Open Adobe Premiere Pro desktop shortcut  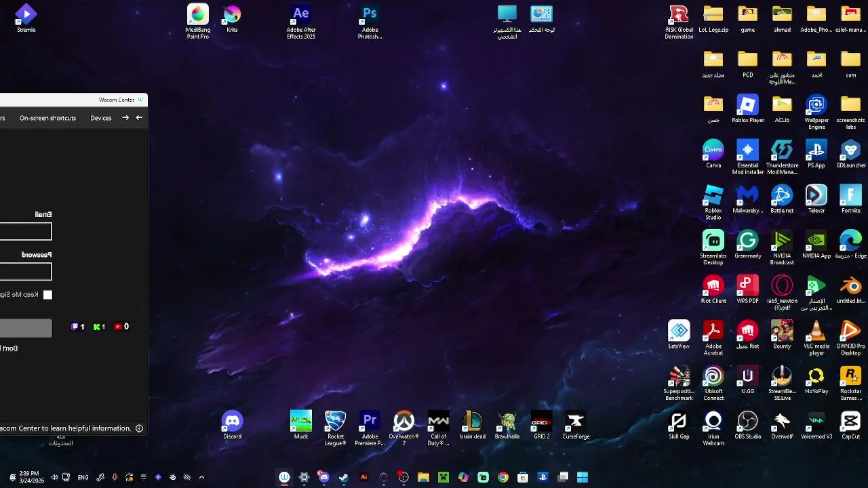tap(370, 428)
